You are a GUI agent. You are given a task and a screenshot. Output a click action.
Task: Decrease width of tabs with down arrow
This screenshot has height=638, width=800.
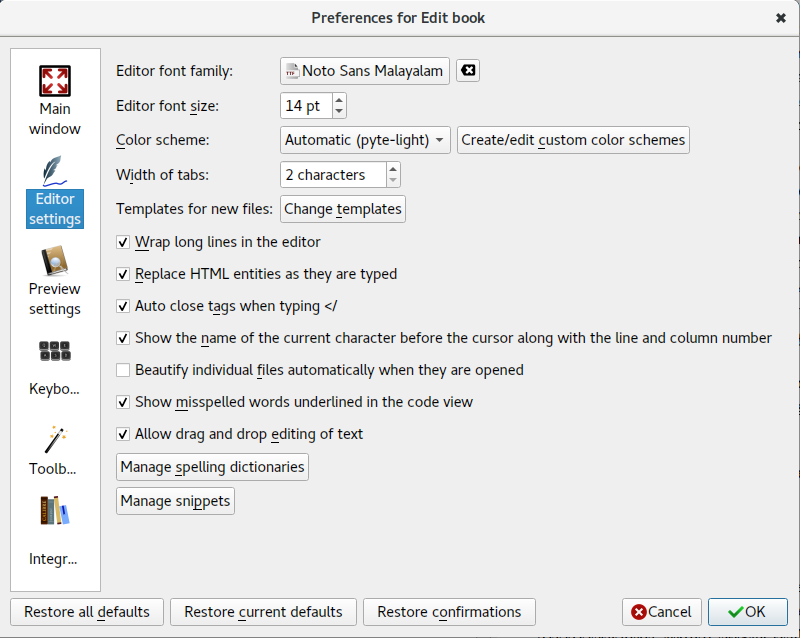click(393, 180)
